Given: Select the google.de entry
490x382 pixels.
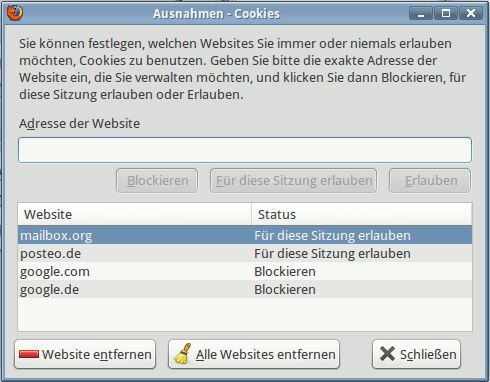Looking at the screenshot, I should (245, 289).
